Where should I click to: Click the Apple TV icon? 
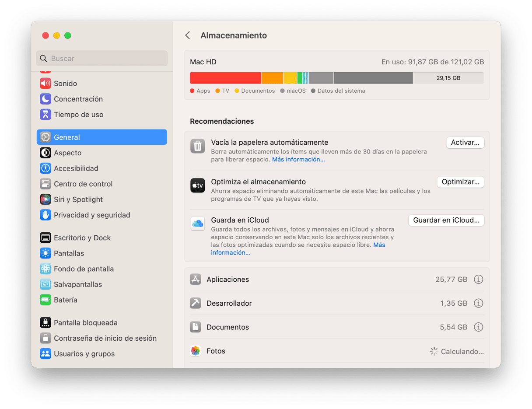198,185
